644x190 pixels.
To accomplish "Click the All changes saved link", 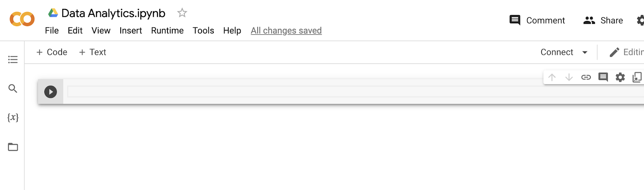I will pyautogui.click(x=286, y=31).
